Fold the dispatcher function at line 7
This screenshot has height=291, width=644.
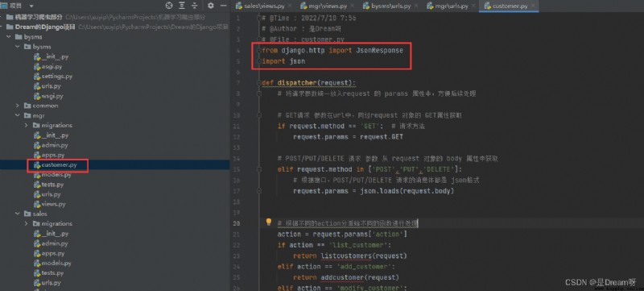[258, 83]
